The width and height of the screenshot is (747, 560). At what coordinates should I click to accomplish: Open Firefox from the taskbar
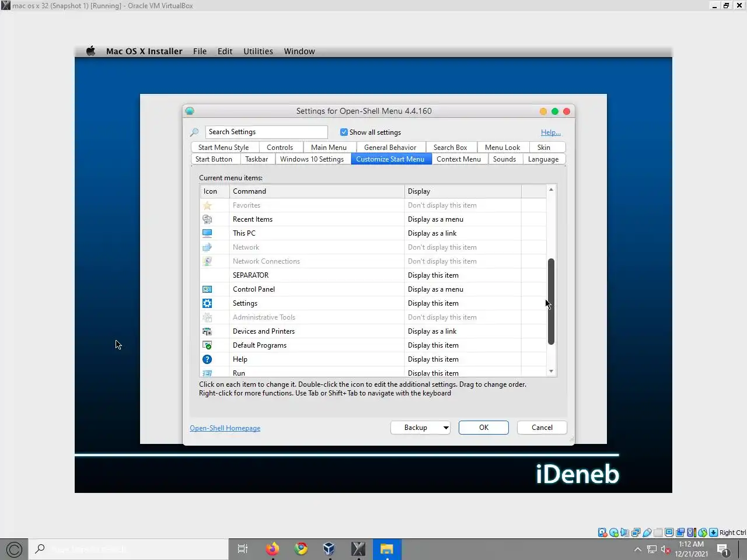pyautogui.click(x=272, y=549)
